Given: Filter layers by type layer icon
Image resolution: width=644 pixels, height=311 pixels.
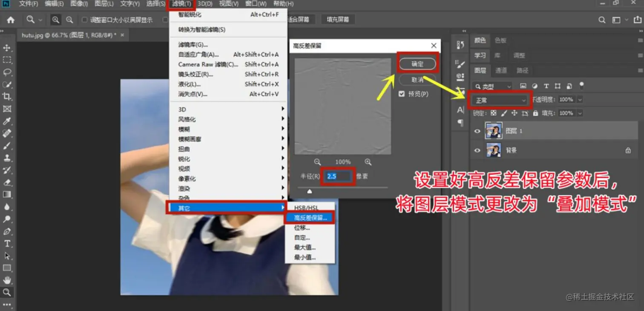Looking at the screenshot, I should [546, 86].
